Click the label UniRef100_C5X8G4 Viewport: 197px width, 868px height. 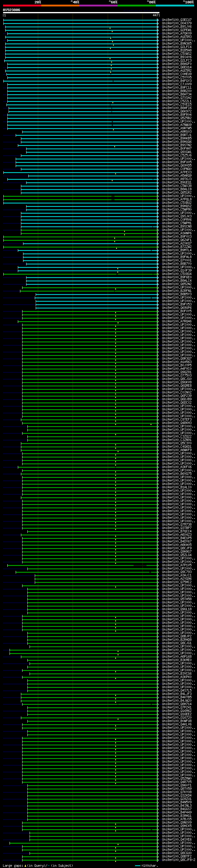[x=176, y=274]
